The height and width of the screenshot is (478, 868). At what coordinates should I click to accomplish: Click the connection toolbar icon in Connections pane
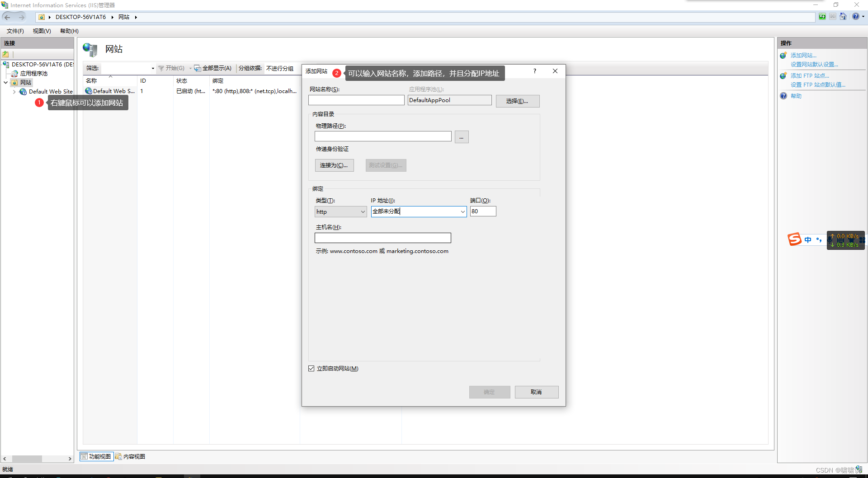(6, 54)
